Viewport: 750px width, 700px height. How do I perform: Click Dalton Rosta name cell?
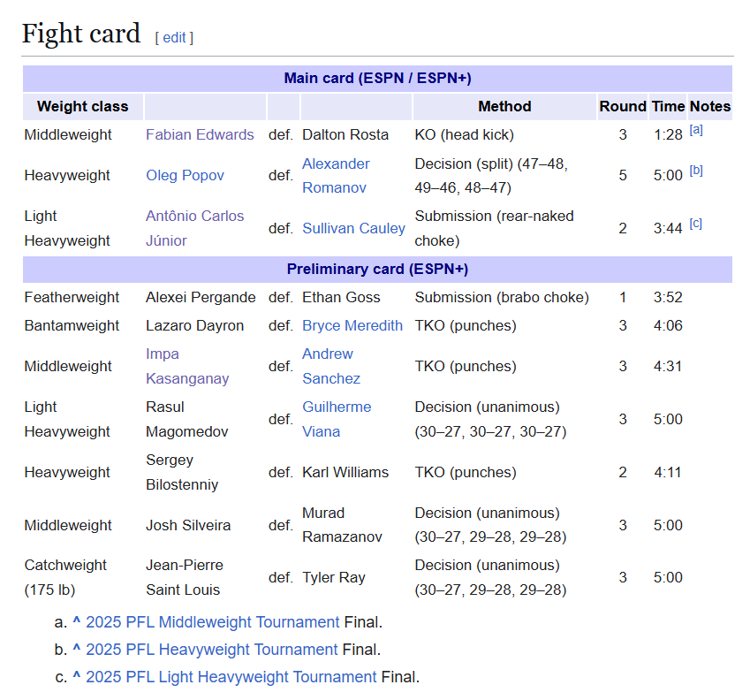345,134
